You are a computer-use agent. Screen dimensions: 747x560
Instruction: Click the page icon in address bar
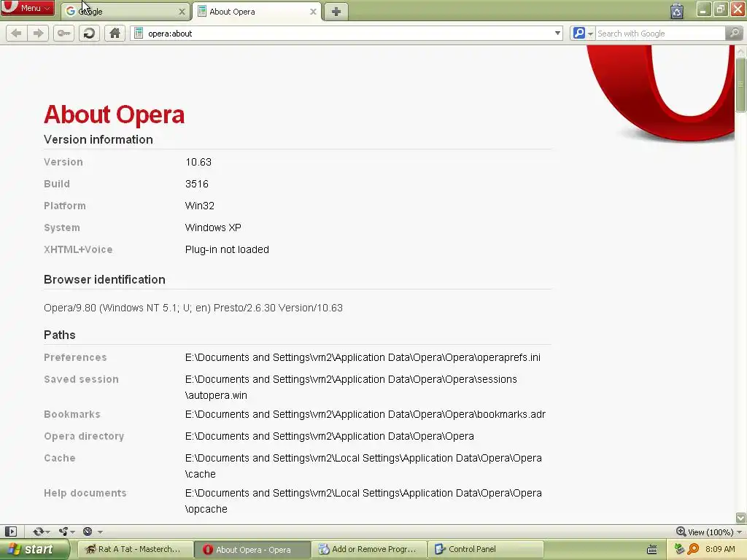pos(139,34)
